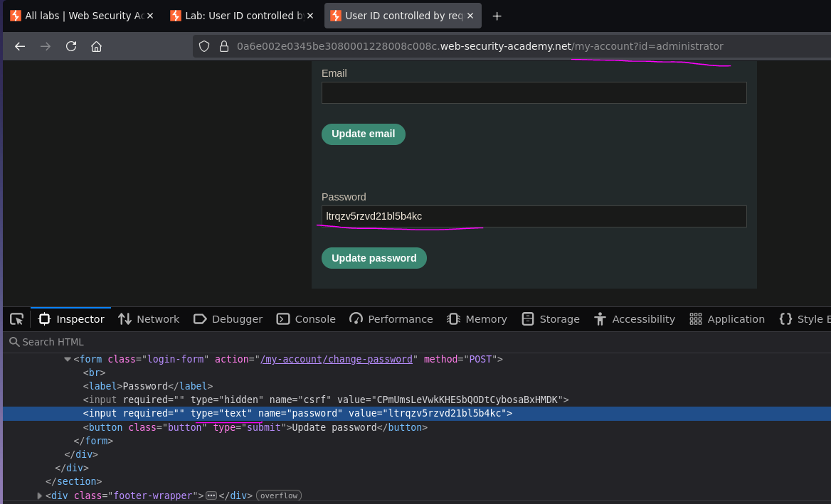Select the active 'User ID controlled by req' tab
Viewport: 831px width, 504px height.
[403, 16]
